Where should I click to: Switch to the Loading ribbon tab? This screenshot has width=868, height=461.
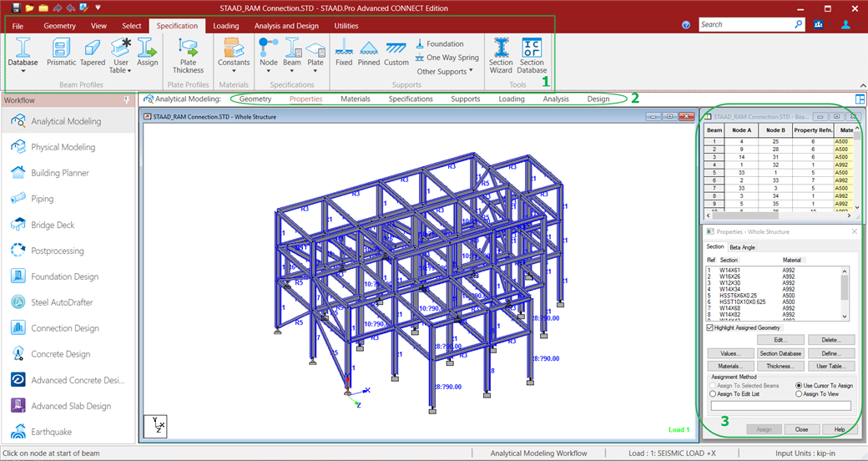pos(225,26)
